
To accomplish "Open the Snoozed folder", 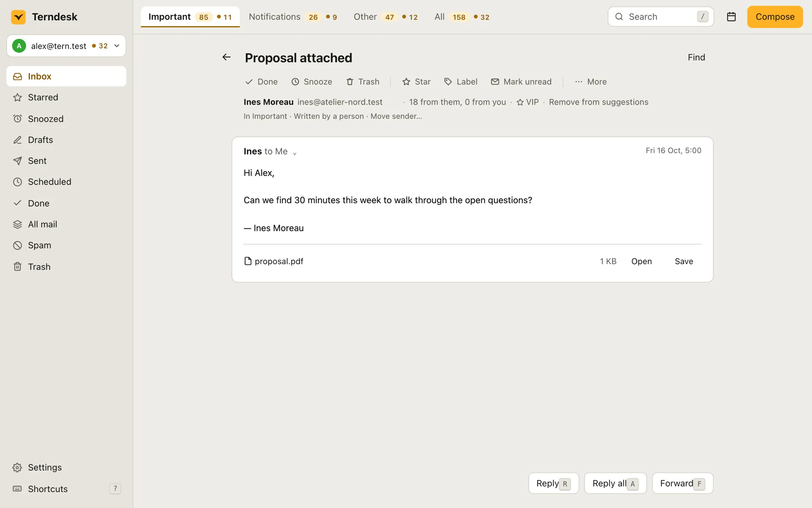I will click(66, 119).
